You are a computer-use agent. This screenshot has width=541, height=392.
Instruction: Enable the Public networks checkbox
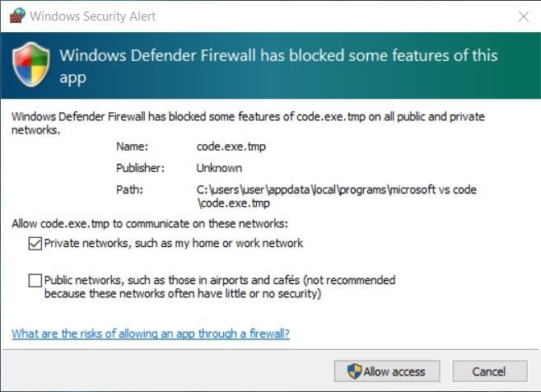35,281
